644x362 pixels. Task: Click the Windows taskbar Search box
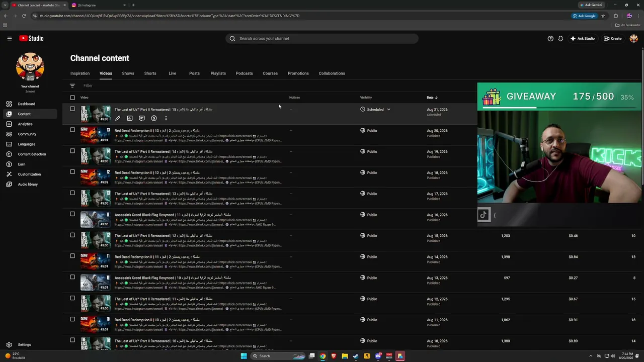pyautogui.click(x=278, y=356)
